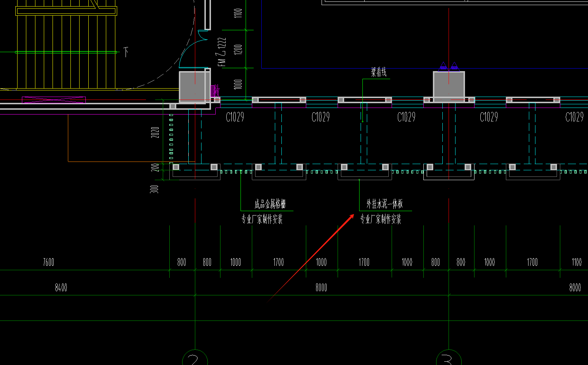Select blue triangle symbols above axis 3 column
588x365 pixels.
tap(449, 66)
